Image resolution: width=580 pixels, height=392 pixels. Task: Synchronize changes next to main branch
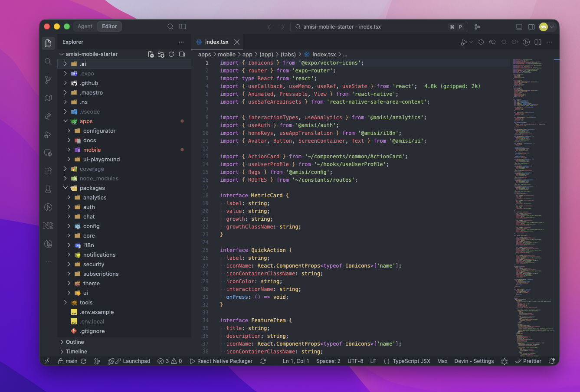point(84,361)
